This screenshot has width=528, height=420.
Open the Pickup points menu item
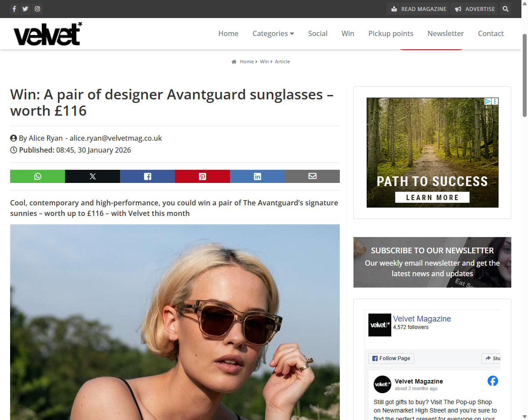click(x=391, y=33)
